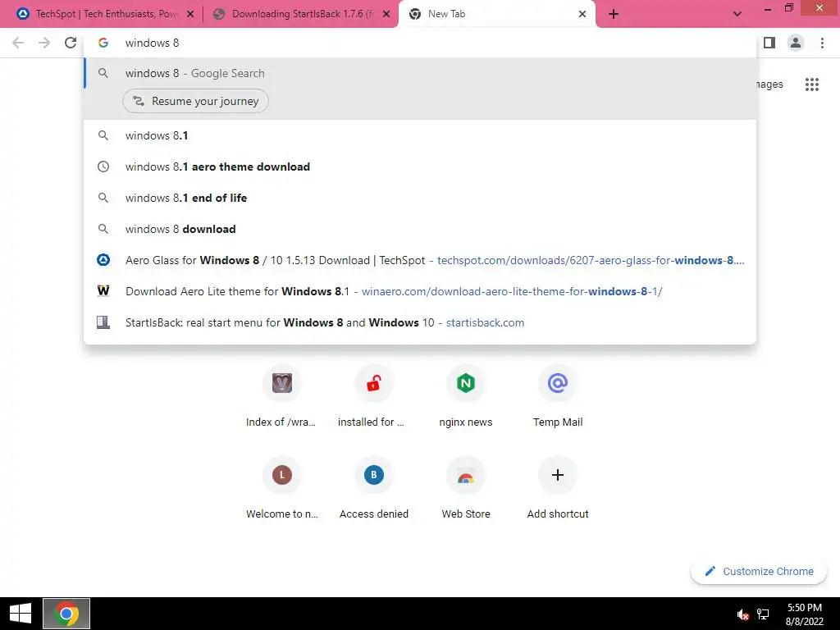Open Aero Glass TechSpot suggestion
The image size is (840, 630).
click(420, 260)
